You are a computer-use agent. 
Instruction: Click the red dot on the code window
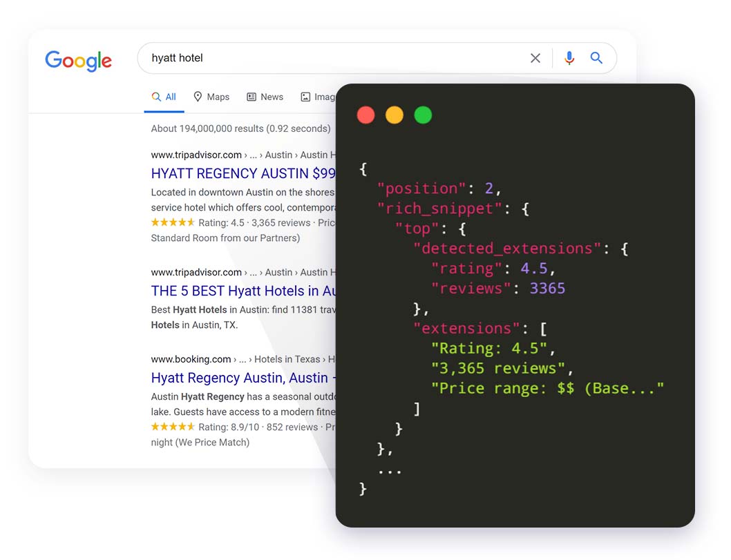(365, 115)
